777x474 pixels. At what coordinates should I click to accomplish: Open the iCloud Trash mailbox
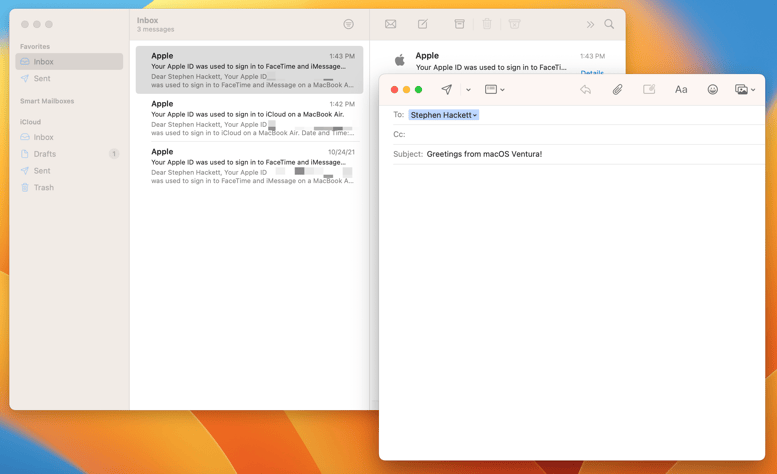click(69, 188)
